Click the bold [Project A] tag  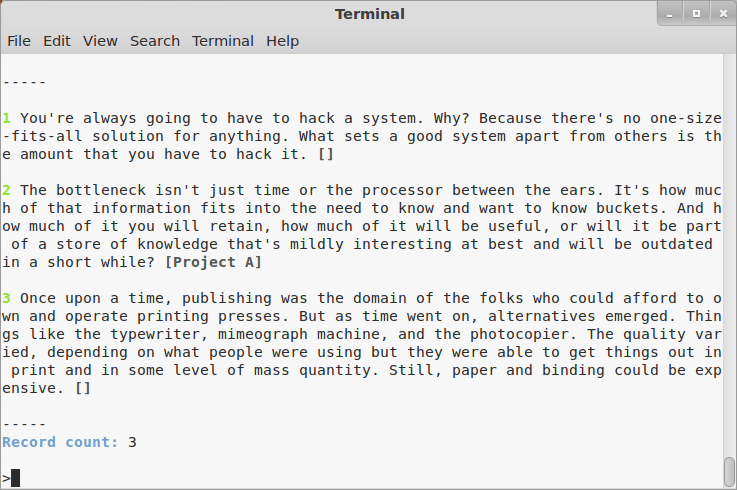tap(213, 262)
